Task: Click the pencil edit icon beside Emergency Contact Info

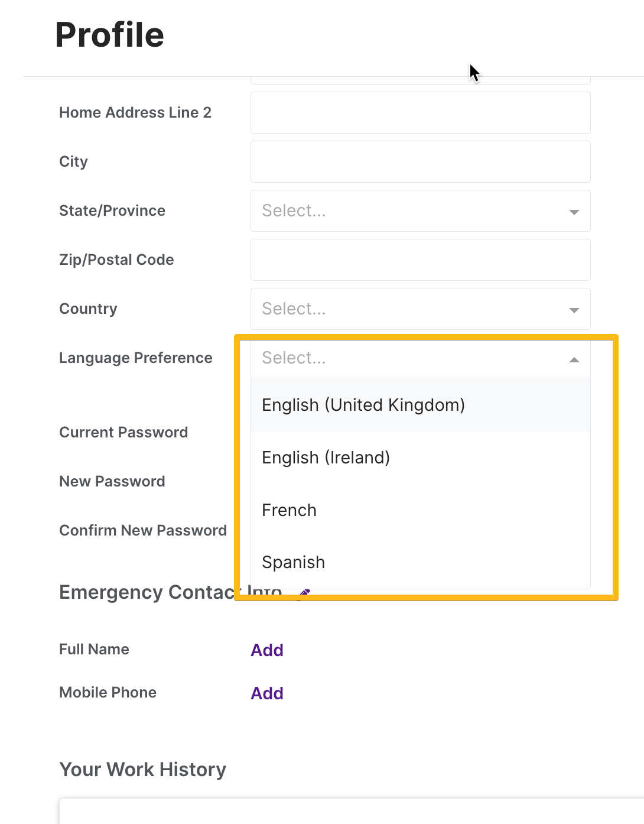Action: [x=303, y=593]
